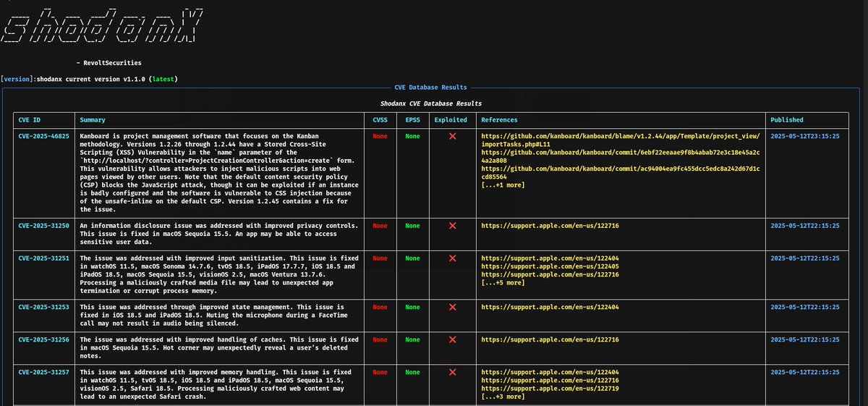Click summary mentioning 'improved input sanitization'
Viewport: 868px width, 406px height.
(219, 275)
